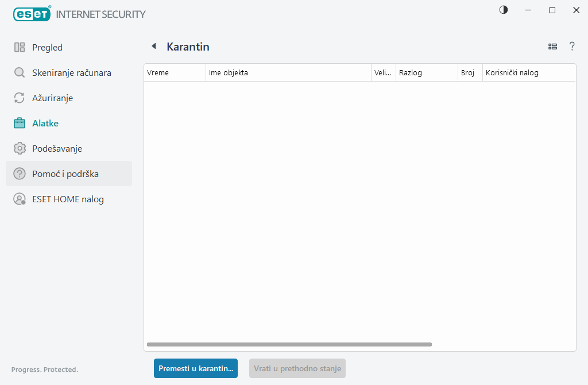Click the Skeniranje računara magnifier icon
The image size is (588, 385).
[20, 73]
